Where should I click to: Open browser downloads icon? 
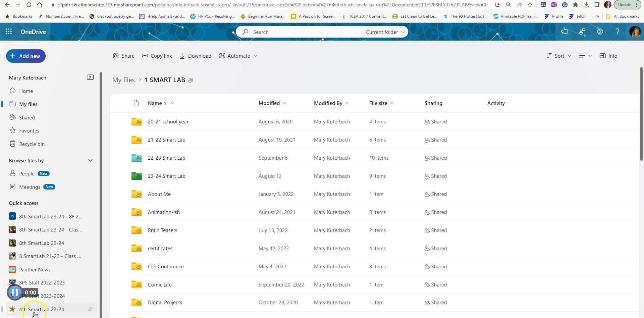pos(586,5)
